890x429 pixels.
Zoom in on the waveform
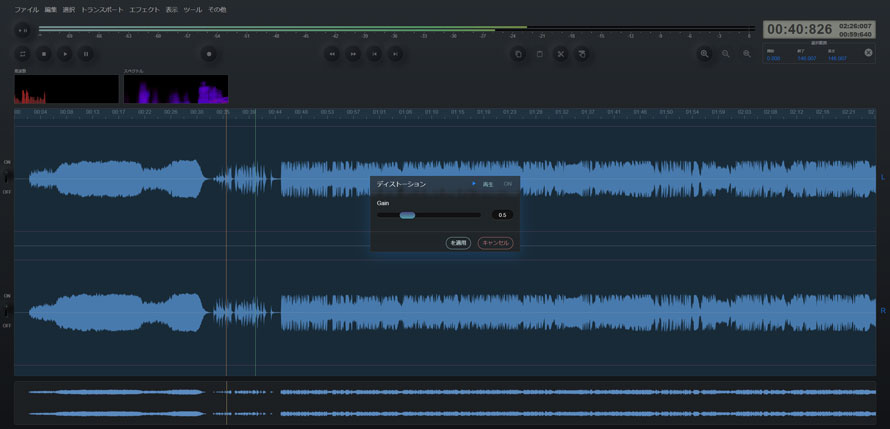(x=704, y=54)
